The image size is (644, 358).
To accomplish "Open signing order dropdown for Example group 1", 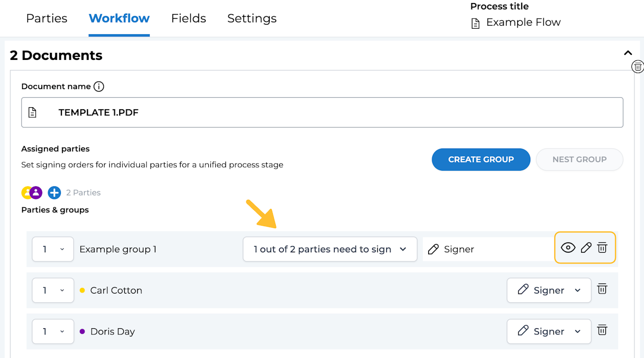I will (53, 249).
